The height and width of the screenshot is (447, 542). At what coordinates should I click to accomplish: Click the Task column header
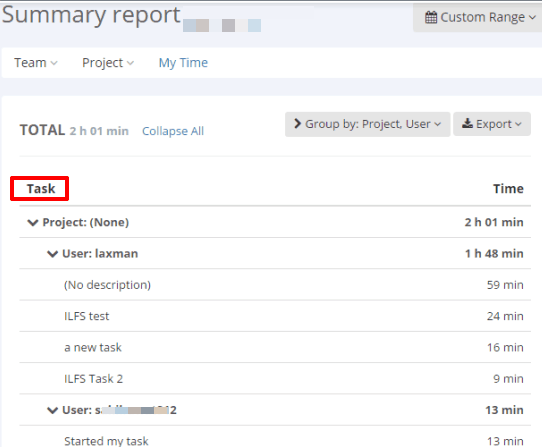[41, 189]
